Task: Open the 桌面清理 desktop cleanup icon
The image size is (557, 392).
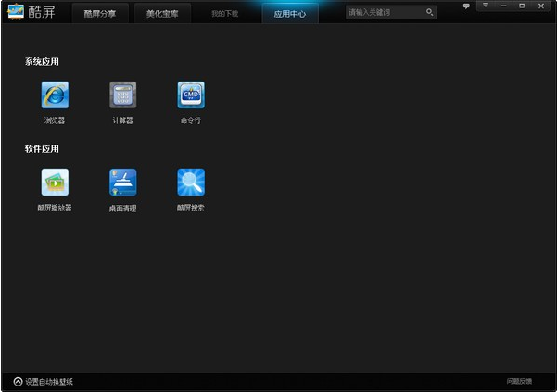Action: 123,183
